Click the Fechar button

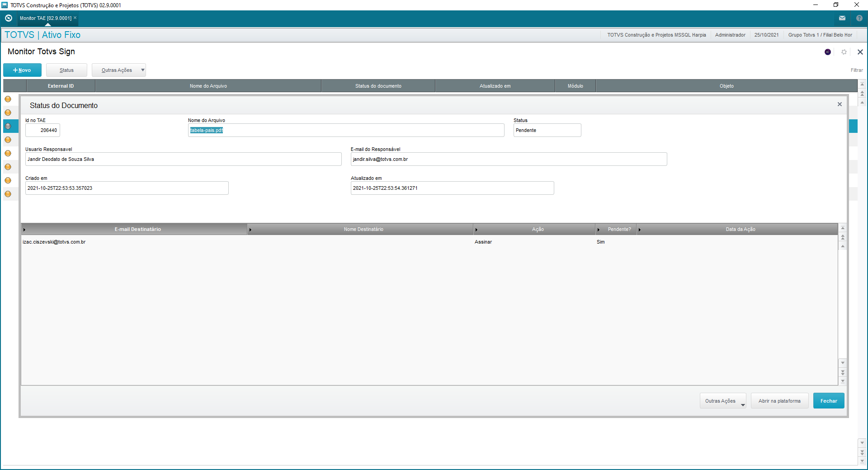coord(829,401)
